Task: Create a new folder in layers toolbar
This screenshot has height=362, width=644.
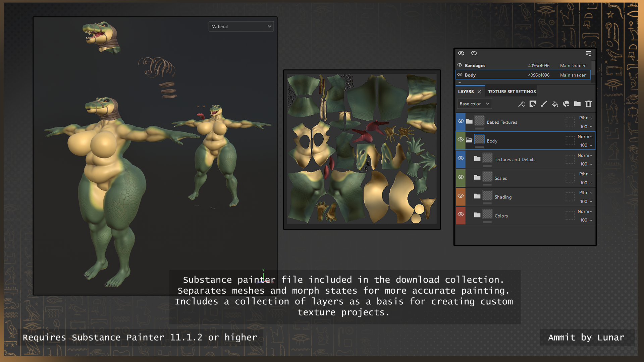Action: tap(577, 104)
